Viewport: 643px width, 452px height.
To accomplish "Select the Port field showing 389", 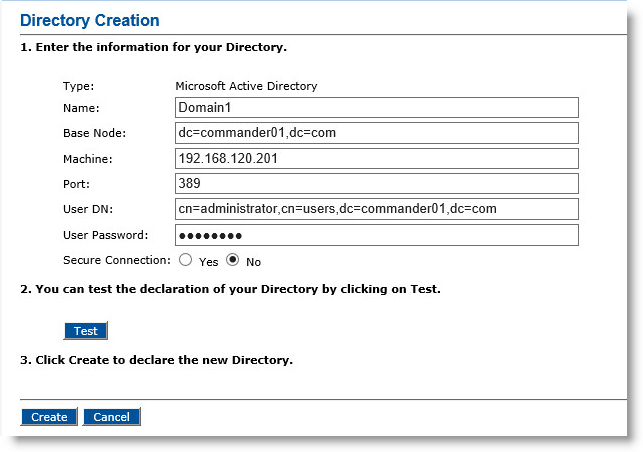I will click(x=376, y=183).
